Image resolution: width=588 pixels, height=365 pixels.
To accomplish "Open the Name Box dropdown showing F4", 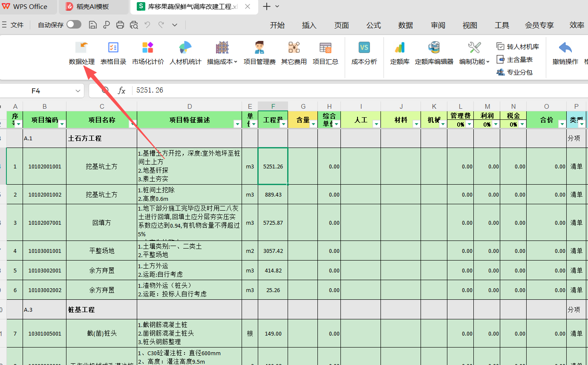I will [x=78, y=91].
